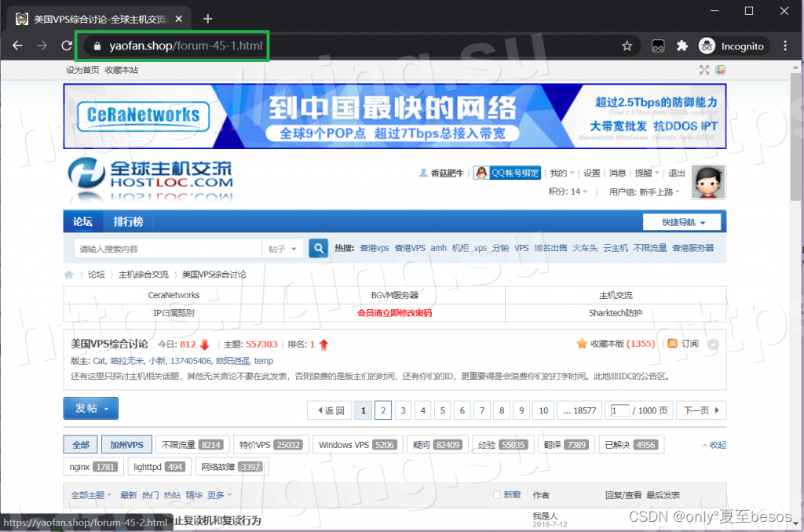Click the user avatar portrait image
The image size is (804, 532).
(708, 182)
